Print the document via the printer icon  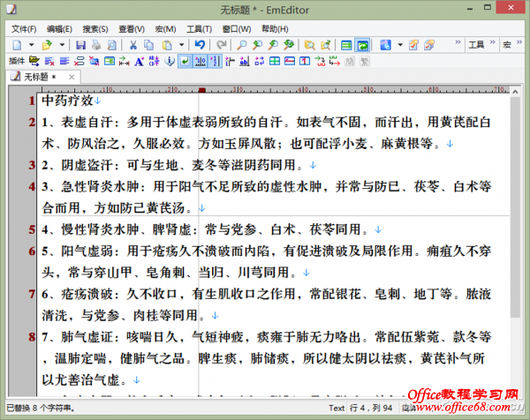click(x=96, y=45)
